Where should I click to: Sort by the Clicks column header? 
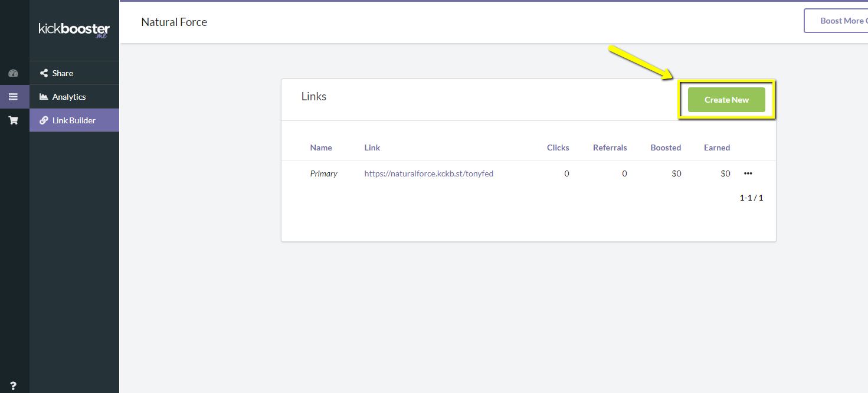click(x=558, y=148)
